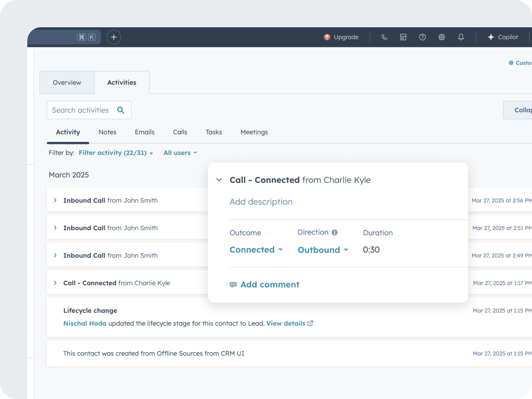Viewport: 532px width, 399px height.
Task: Open the Outcome Connected dropdown
Action: click(x=256, y=250)
